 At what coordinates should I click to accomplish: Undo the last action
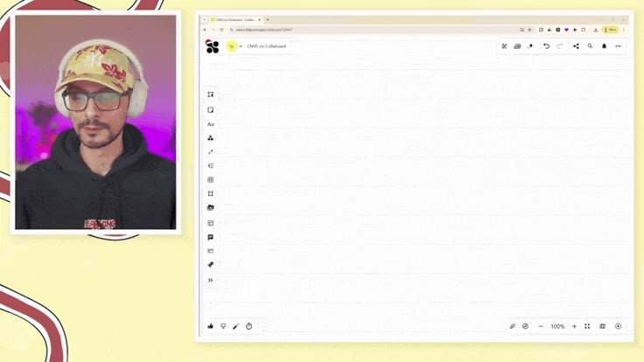pos(546,46)
